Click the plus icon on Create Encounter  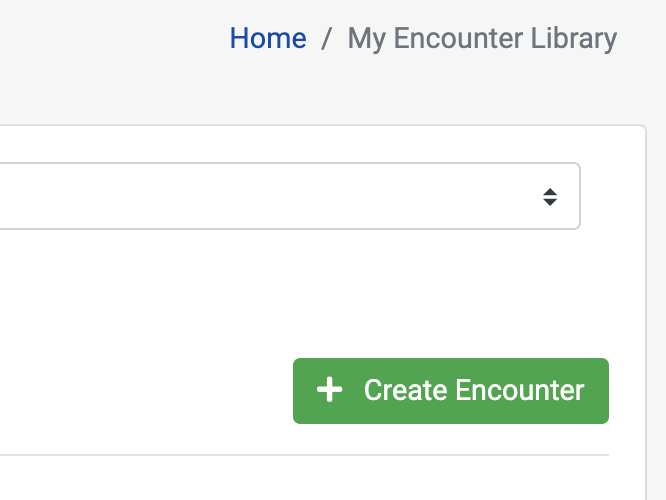(x=329, y=390)
